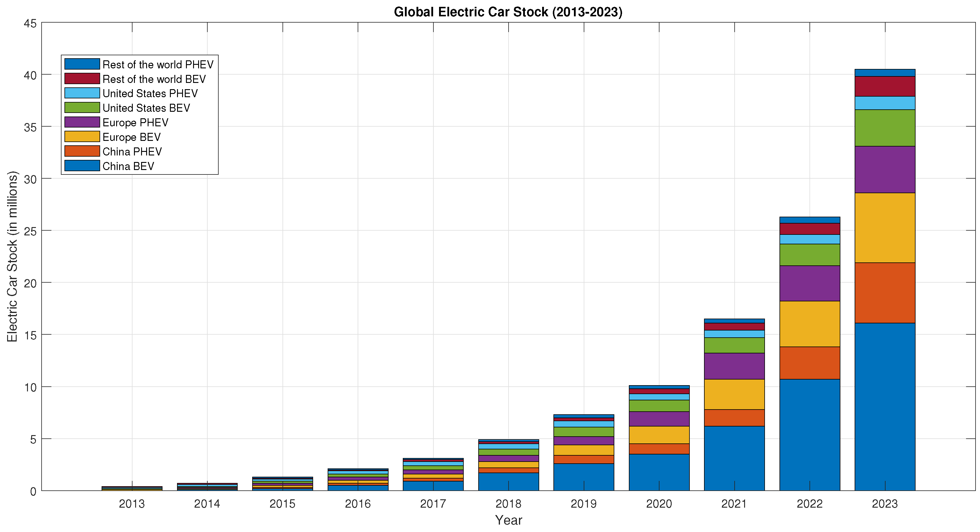The height and width of the screenshot is (532, 980).
Task: Click the 2020 x-axis tick label
Action: coord(659,504)
